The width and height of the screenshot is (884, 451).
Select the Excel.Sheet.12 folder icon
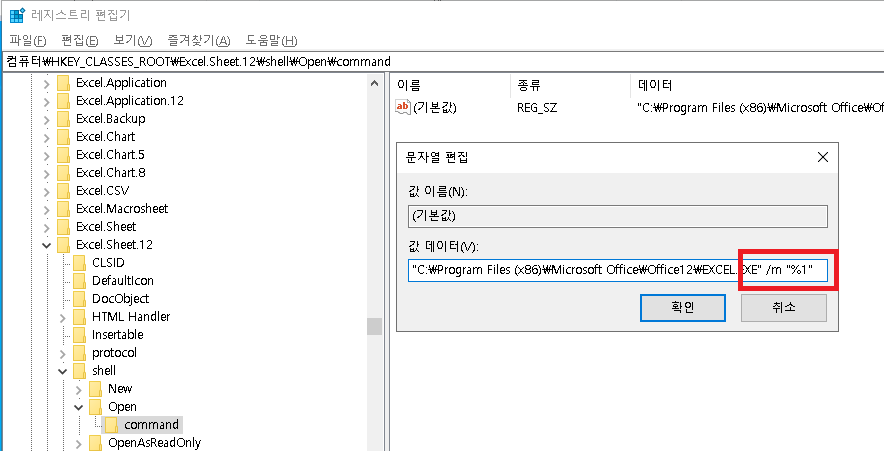point(63,245)
